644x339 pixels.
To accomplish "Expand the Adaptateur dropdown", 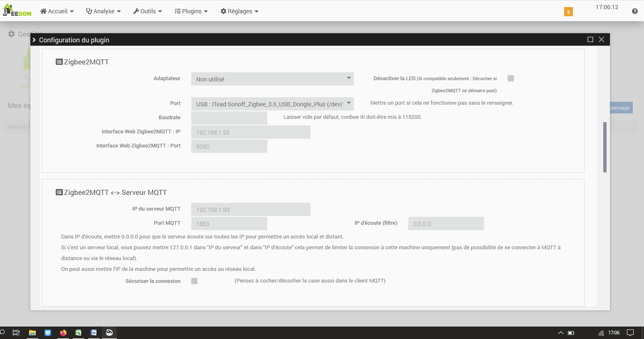I will tap(272, 79).
